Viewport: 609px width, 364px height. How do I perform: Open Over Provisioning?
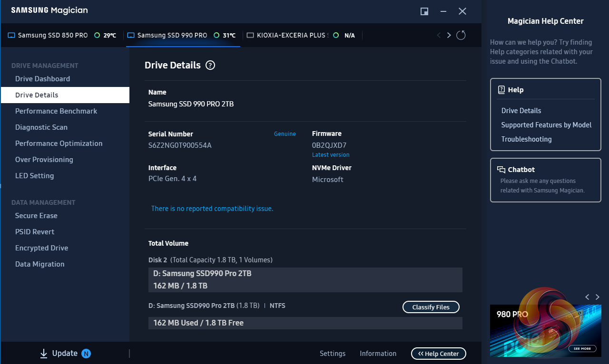[x=44, y=160]
